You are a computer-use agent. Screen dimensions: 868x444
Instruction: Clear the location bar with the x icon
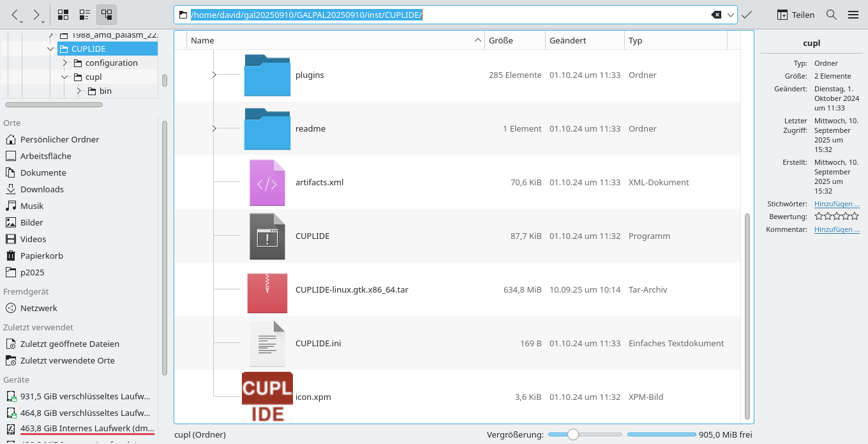tap(716, 13)
